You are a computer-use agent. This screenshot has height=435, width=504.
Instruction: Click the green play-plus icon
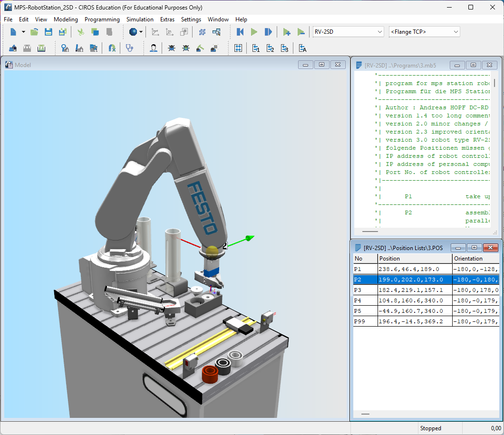[286, 32]
